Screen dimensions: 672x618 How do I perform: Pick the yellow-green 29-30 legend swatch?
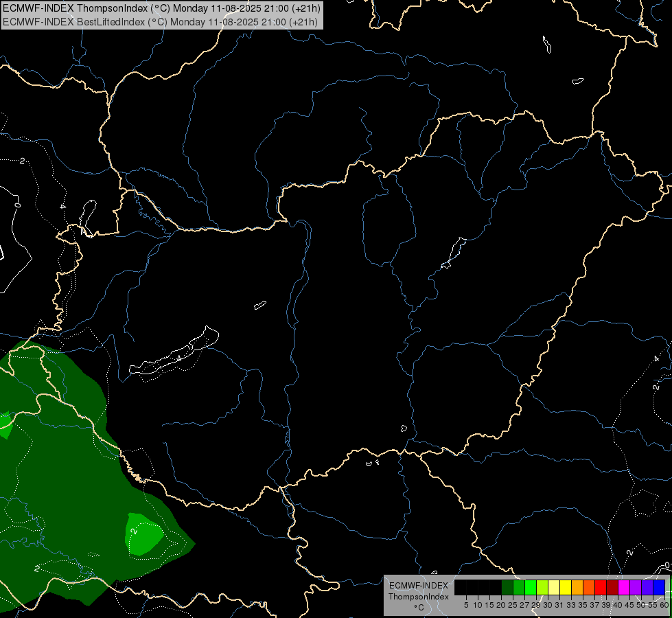pyautogui.click(x=542, y=587)
